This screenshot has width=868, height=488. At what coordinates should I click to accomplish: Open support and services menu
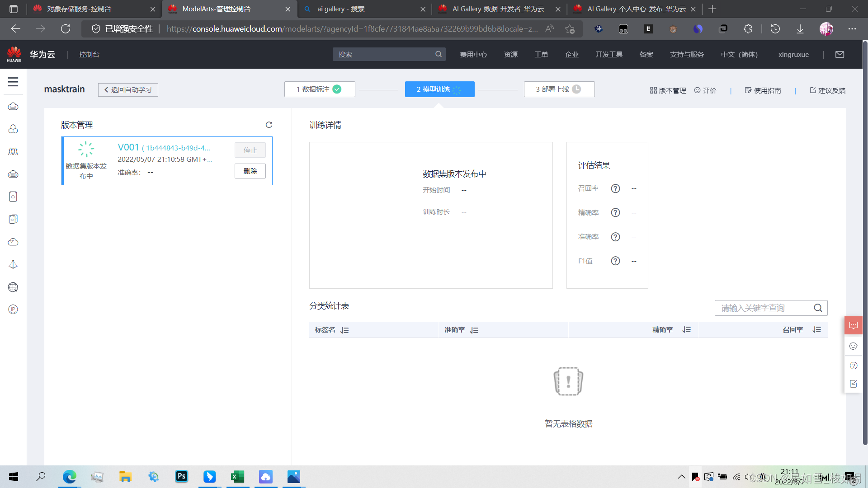pyautogui.click(x=687, y=54)
